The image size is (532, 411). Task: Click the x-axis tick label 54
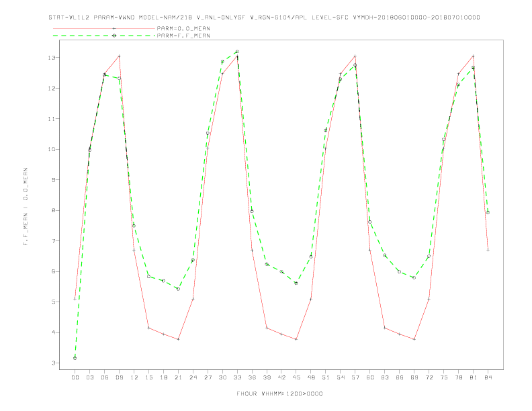pyautogui.click(x=341, y=377)
